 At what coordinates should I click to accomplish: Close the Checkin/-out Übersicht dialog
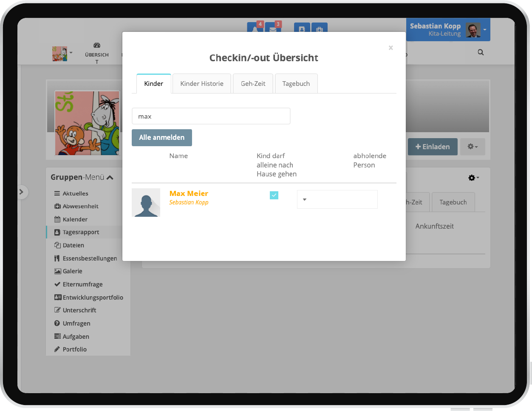point(391,48)
